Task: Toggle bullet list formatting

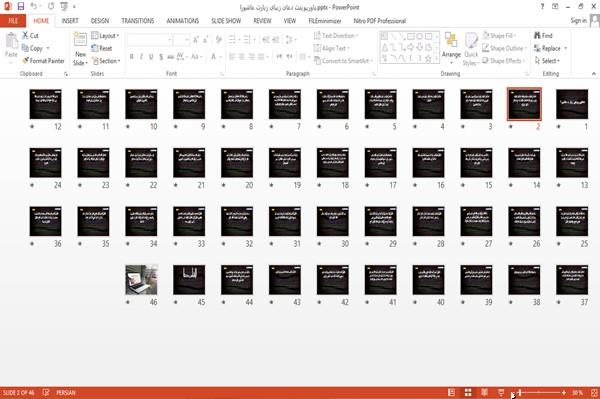Action: [x=232, y=39]
